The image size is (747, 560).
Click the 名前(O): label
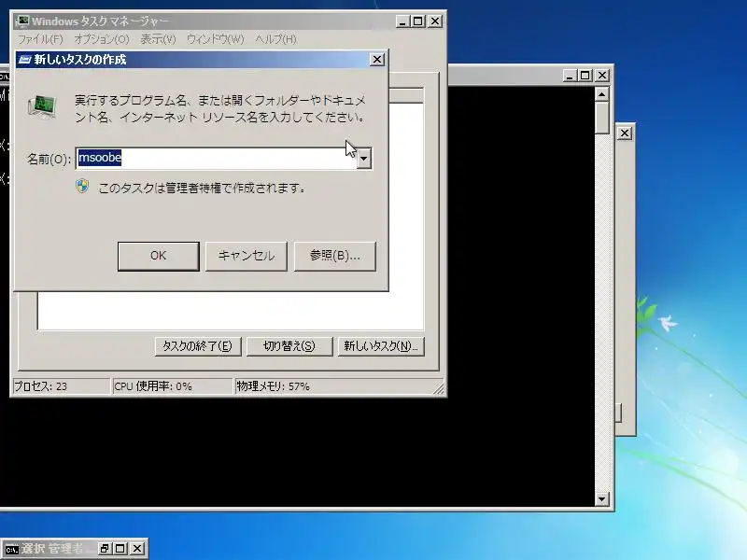click(x=49, y=159)
